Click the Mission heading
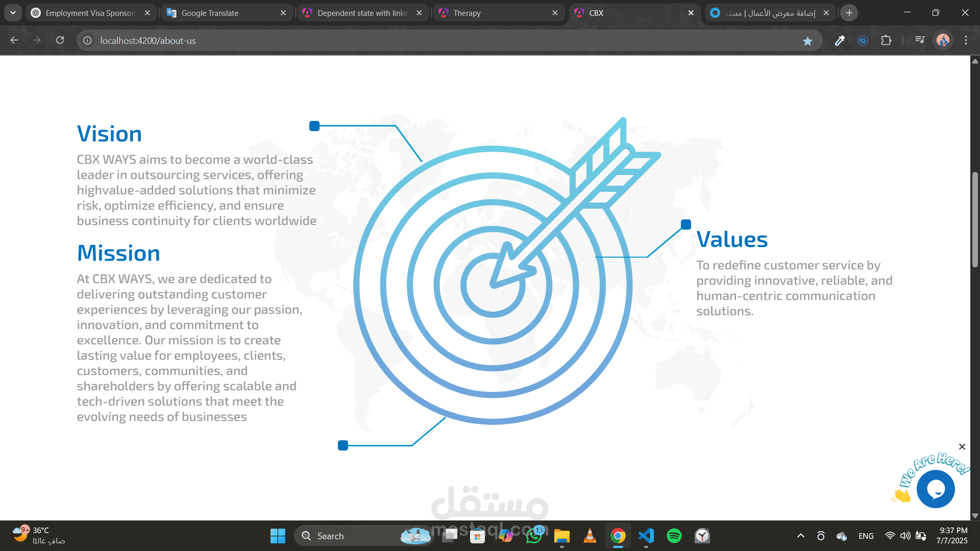 point(118,253)
